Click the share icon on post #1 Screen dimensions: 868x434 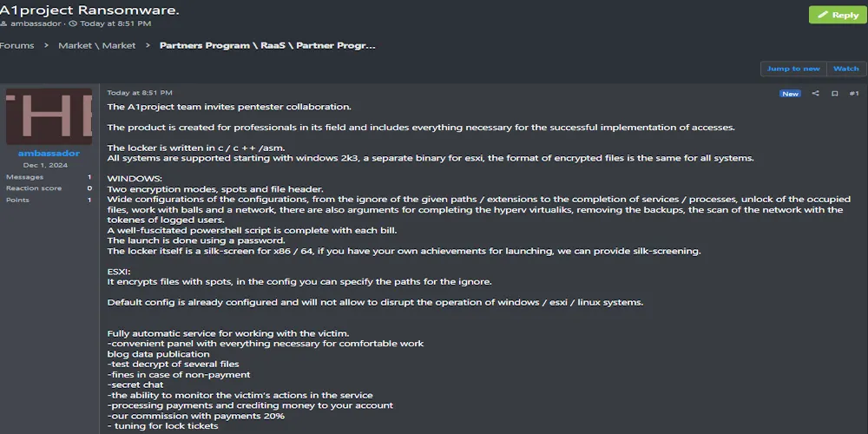815,94
